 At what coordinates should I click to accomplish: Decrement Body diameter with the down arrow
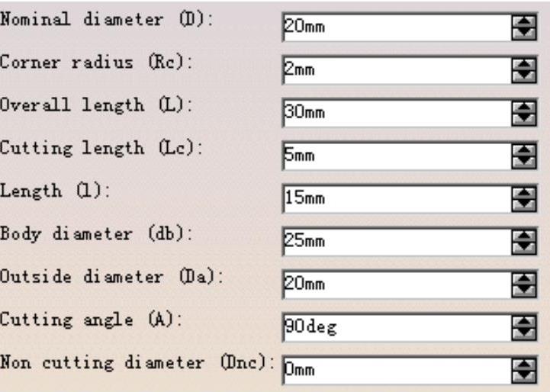tap(524, 247)
